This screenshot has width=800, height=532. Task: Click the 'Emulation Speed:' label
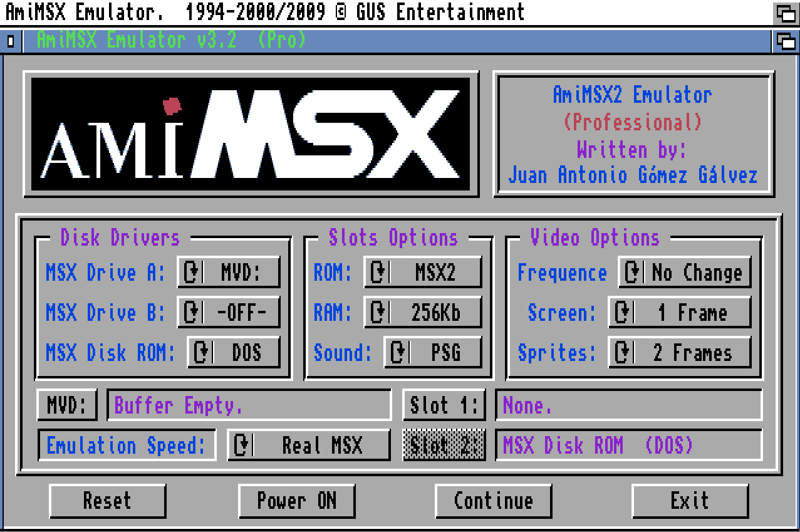[127, 446]
